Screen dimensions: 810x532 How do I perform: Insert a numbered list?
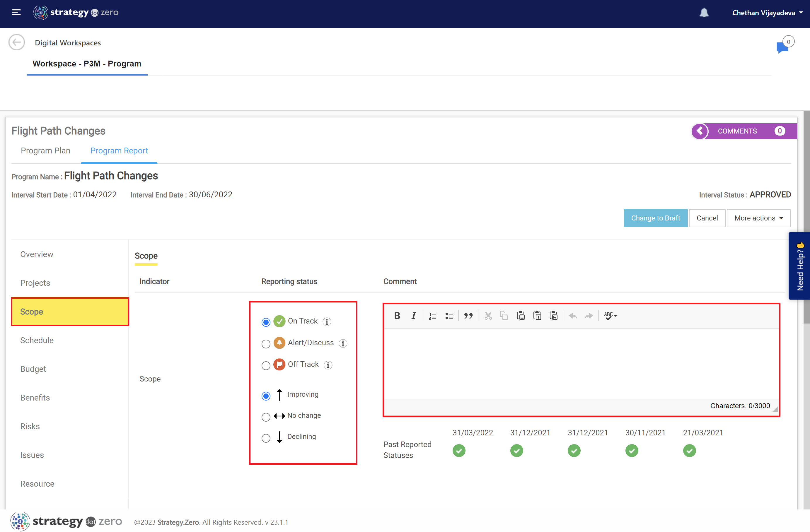(433, 316)
